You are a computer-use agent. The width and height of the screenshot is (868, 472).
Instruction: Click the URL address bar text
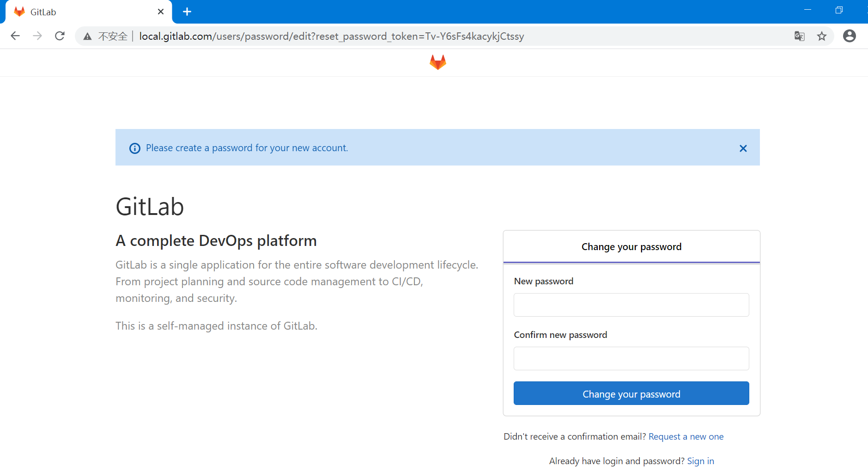tap(331, 37)
